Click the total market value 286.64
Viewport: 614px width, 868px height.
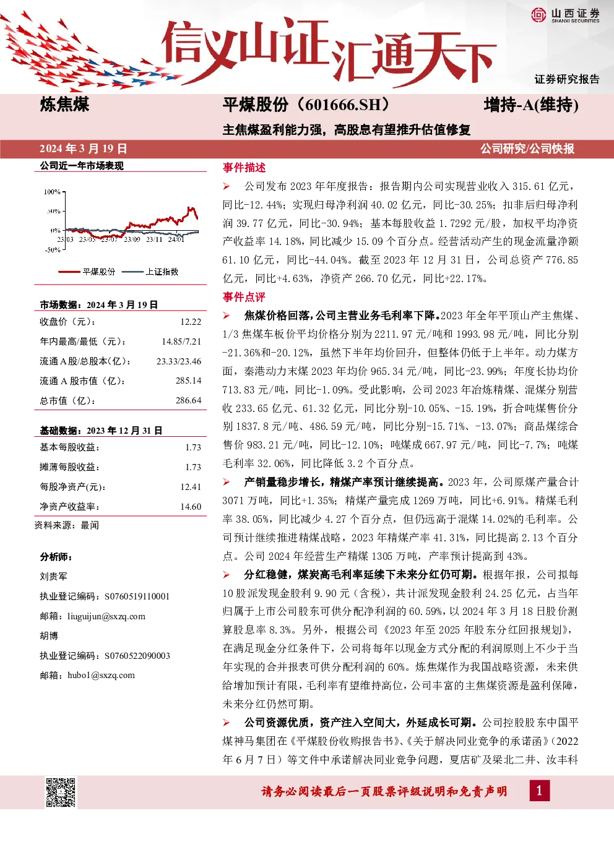(188, 401)
